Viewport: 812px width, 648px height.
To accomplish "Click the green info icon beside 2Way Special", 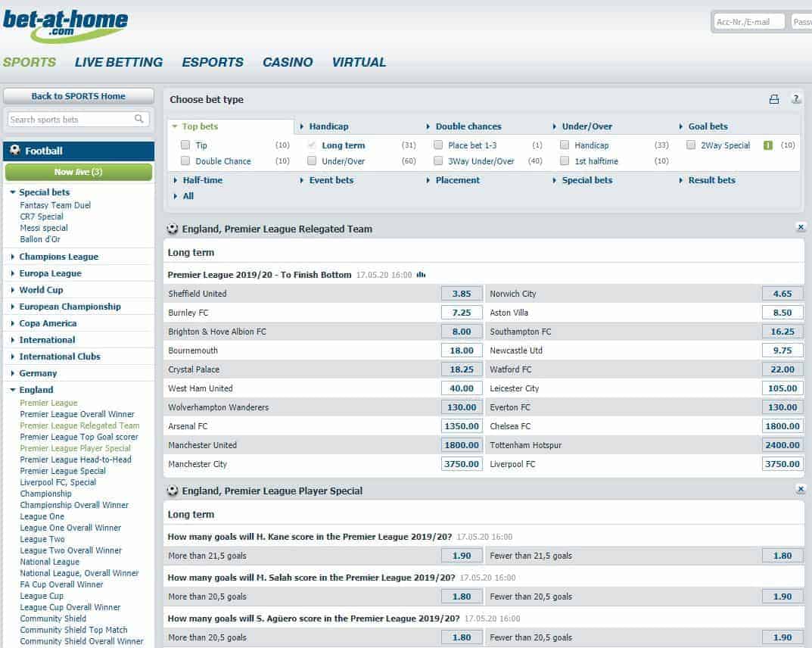I will coord(768,145).
